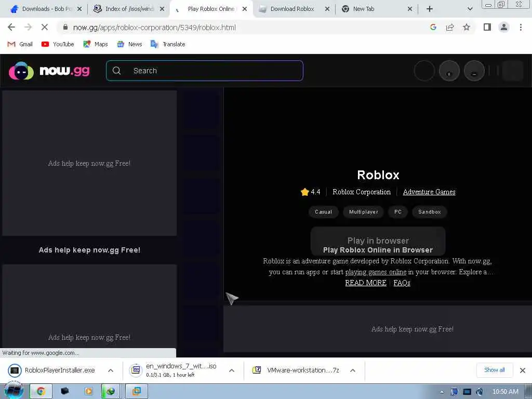Select the Casual tag
The height and width of the screenshot is (399, 532).
[323, 212]
